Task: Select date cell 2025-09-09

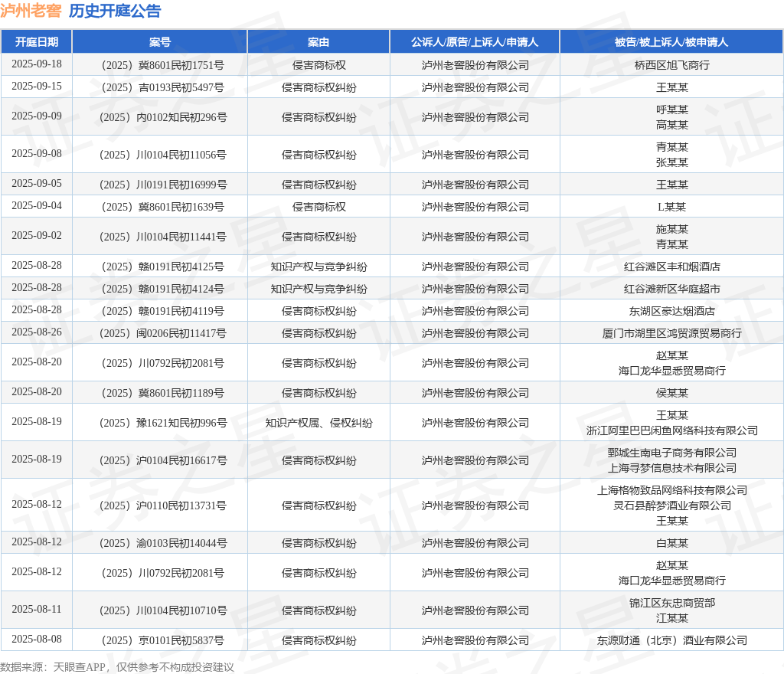Action: [37, 116]
